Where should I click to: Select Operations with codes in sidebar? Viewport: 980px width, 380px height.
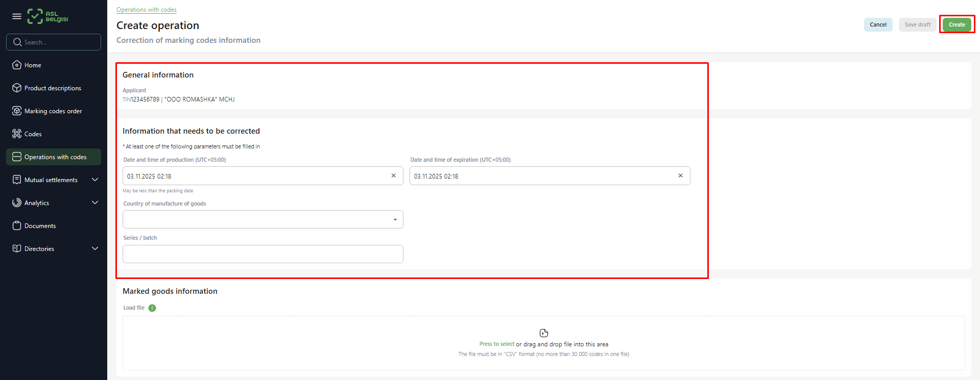[55, 157]
